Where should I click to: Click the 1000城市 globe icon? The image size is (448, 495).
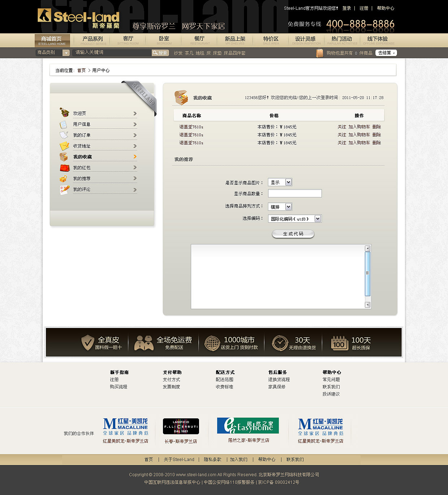212,343
